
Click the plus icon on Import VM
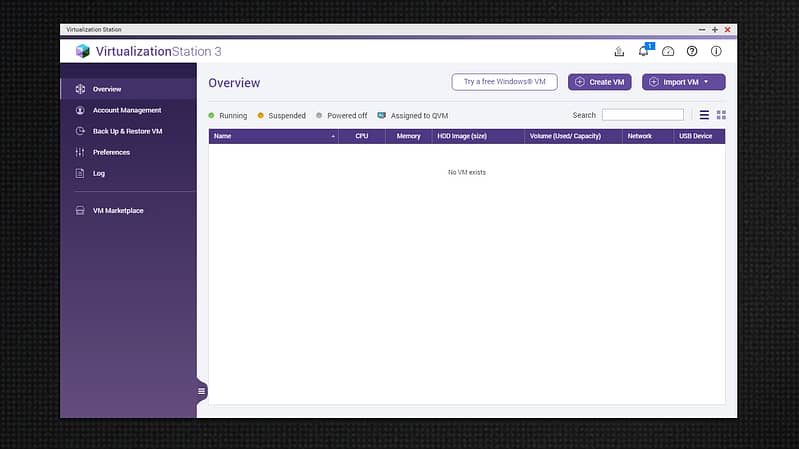(x=654, y=82)
